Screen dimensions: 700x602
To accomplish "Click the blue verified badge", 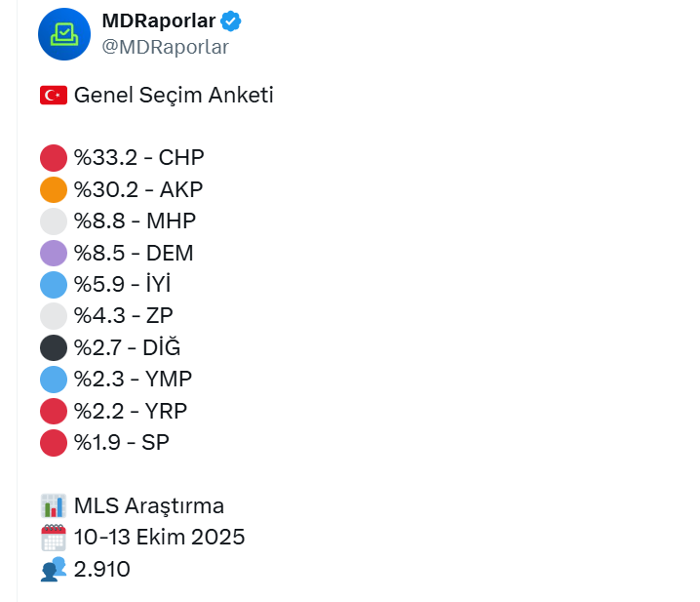I will click(x=231, y=20).
